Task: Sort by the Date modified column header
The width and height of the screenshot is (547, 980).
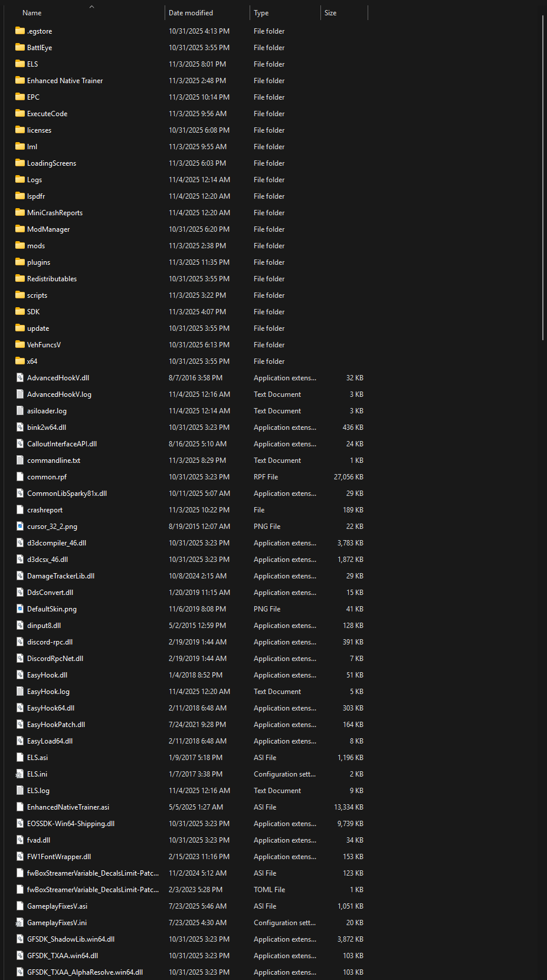Action: coord(191,13)
